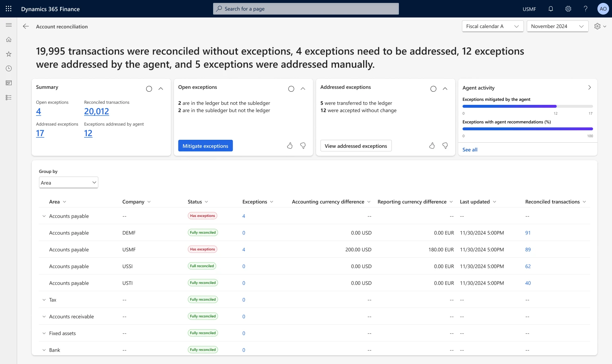Open the settings gear menu near November 2024
The image size is (612, 364).
tap(600, 26)
